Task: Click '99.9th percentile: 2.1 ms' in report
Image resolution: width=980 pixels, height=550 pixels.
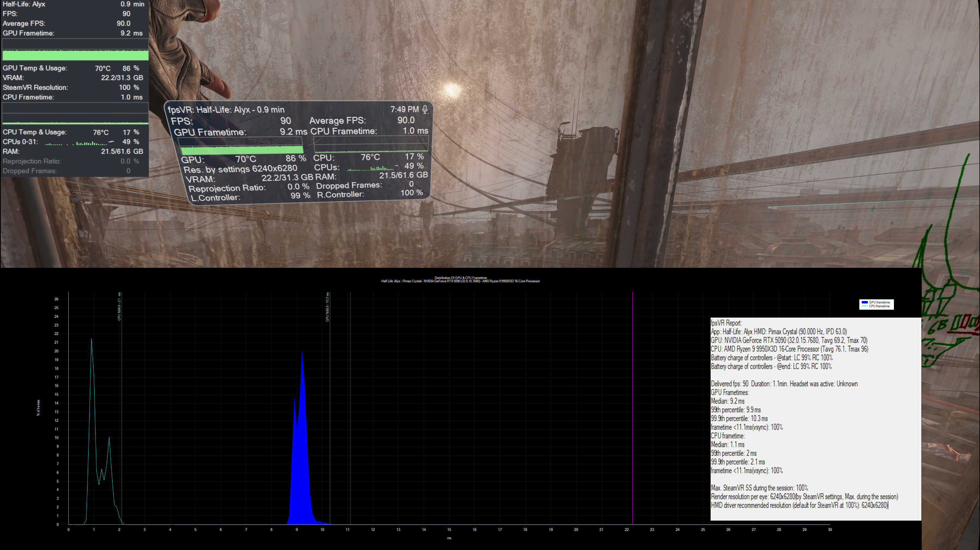Action: (x=738, y=462)
